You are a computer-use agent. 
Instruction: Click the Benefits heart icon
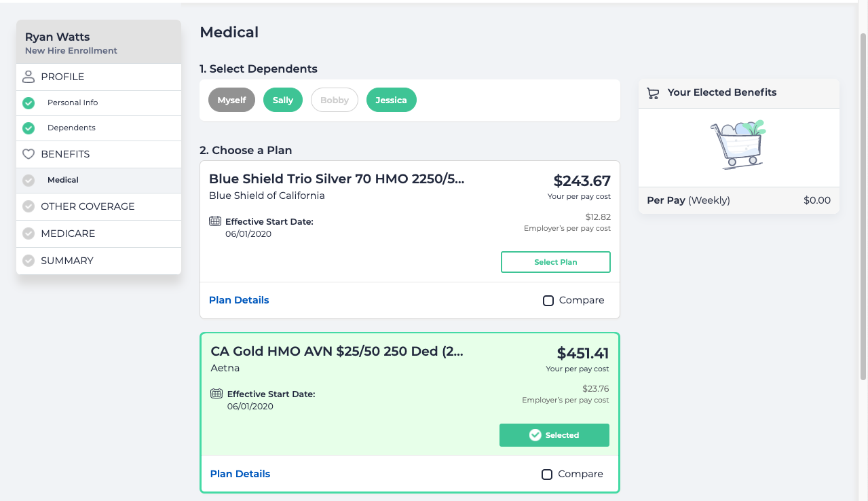29,154
